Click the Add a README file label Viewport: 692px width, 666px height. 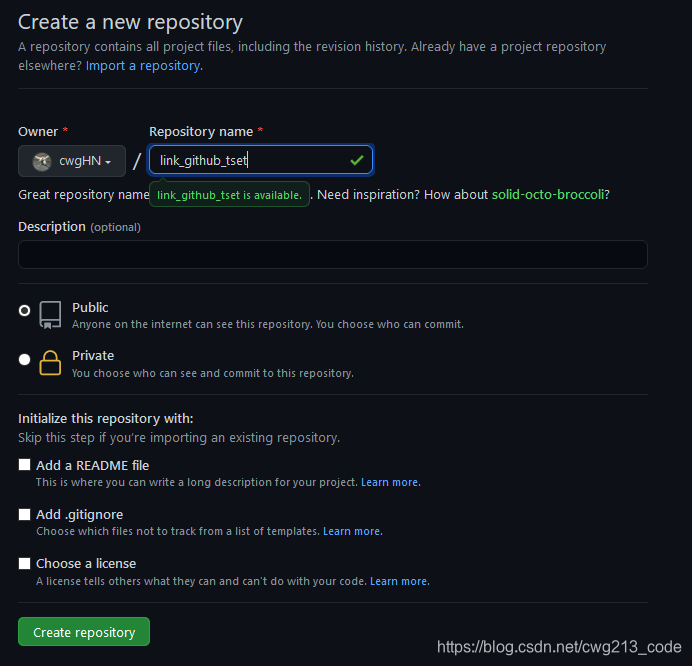[x=93, y=465]
